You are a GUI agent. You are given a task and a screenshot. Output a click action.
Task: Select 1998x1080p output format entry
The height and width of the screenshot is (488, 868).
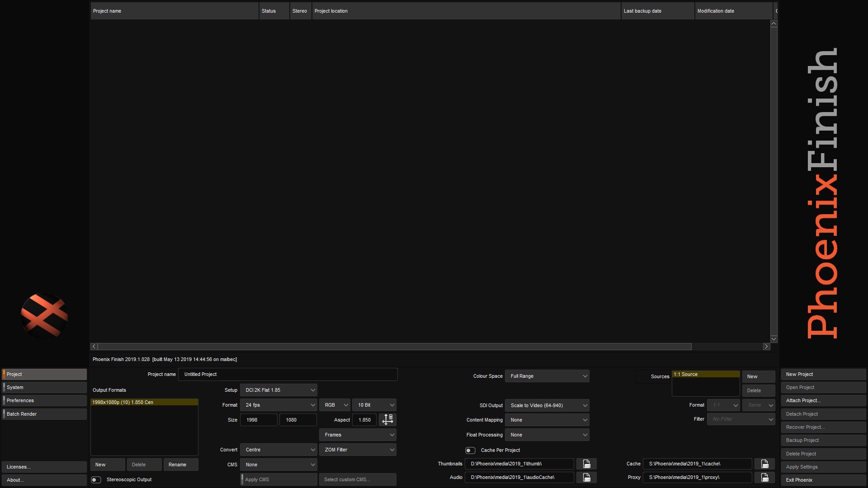click(144, 402)
